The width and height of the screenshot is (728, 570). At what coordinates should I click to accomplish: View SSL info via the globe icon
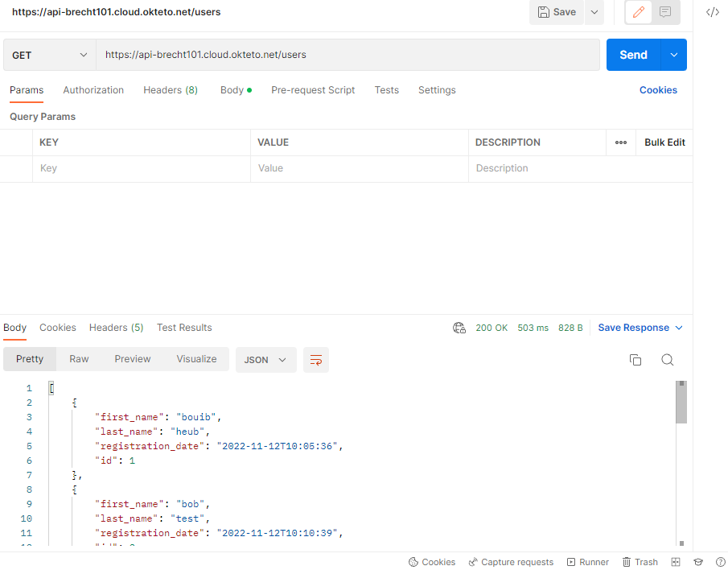[x=459, y=328]
